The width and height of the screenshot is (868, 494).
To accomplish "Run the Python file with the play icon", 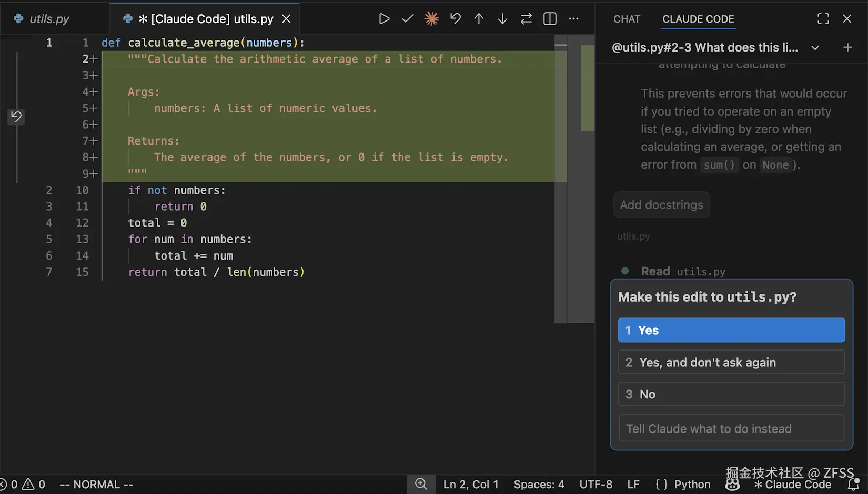I will [384, 18].
